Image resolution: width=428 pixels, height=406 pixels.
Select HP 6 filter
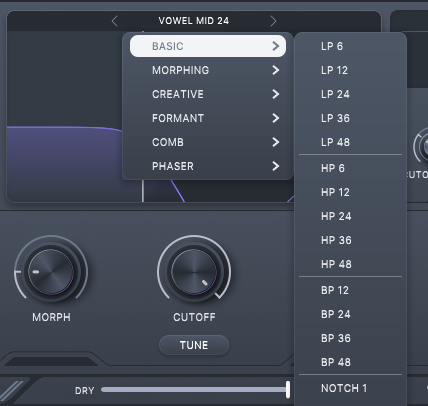click(x=350, y=168)
